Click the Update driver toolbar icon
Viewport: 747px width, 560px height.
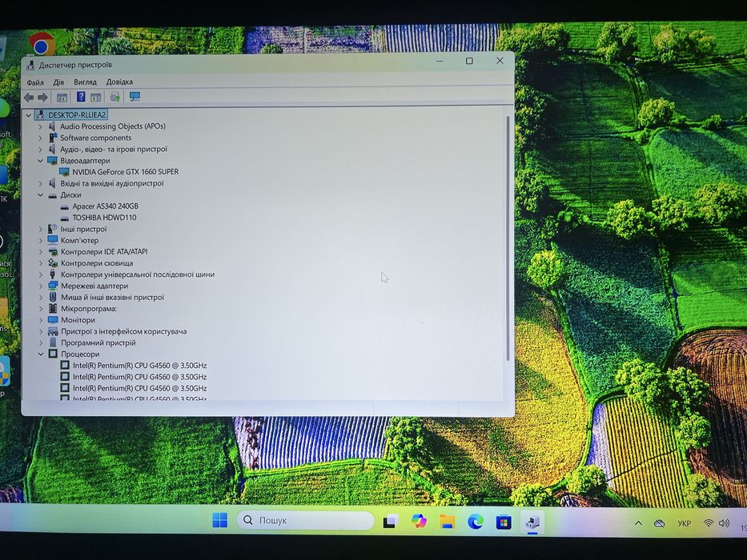pos(114,97)
